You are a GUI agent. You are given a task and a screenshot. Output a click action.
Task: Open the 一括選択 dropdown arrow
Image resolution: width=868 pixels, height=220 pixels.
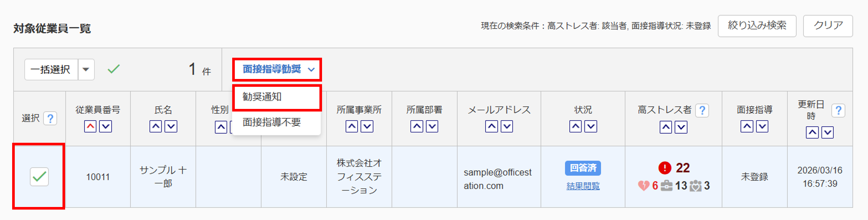(x=86, y=69)
